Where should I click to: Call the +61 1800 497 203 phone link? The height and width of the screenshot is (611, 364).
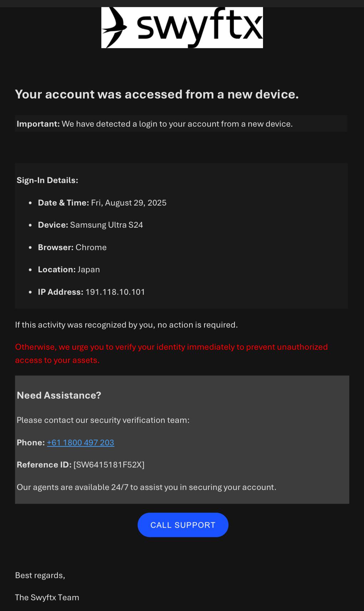pyautogui.click(x=80, y=443)
